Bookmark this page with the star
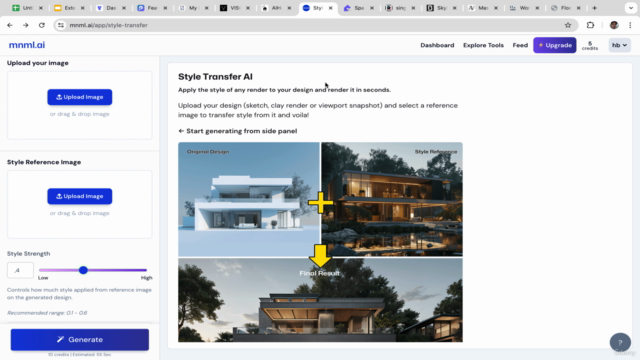 568,25
